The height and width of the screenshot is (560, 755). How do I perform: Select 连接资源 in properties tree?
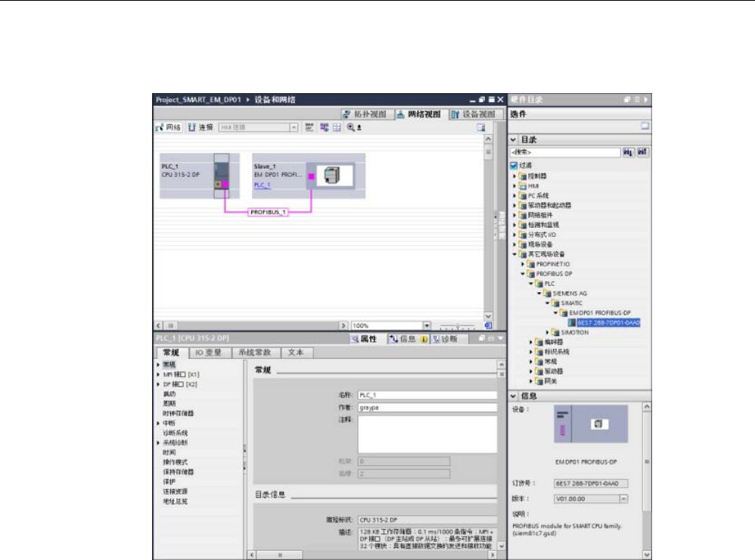[x=176, y=492]
